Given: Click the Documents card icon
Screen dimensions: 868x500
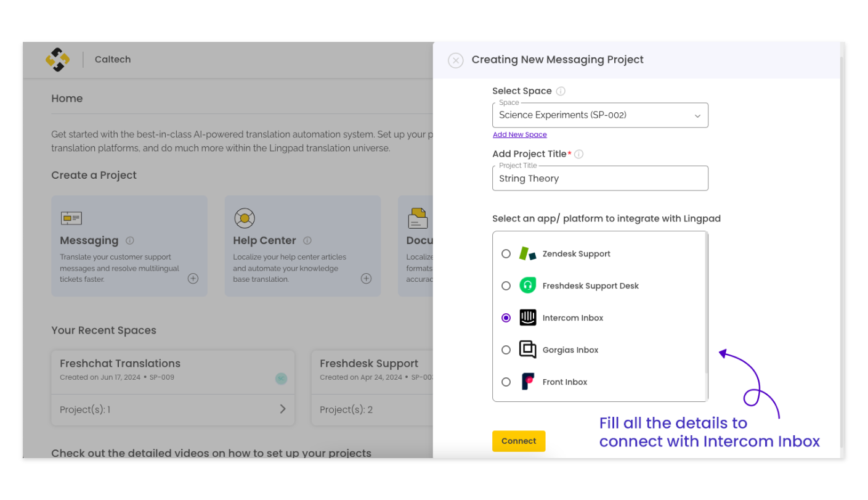Looking at the screenshot, I should pos(418,218).
